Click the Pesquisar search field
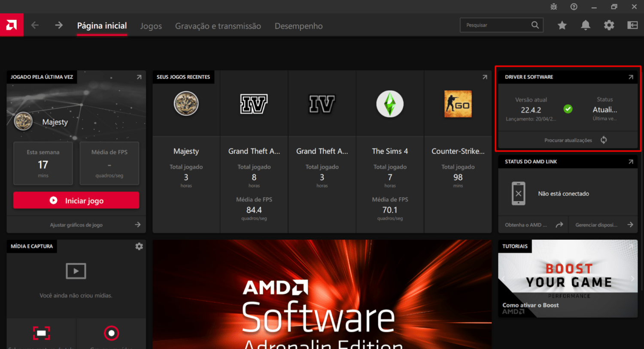Screen dimensions: 644x349 click(x=496, y=25)
